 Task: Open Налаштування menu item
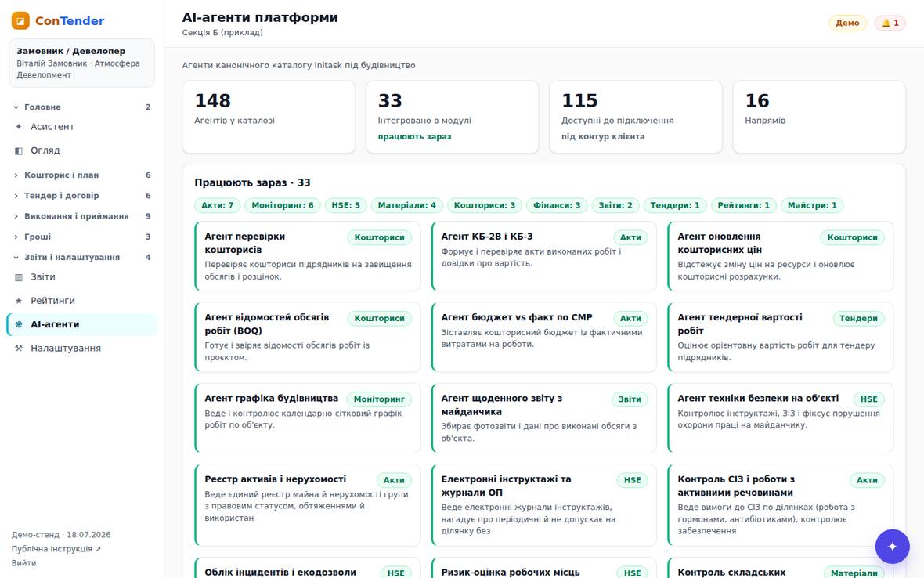[82, 349]
